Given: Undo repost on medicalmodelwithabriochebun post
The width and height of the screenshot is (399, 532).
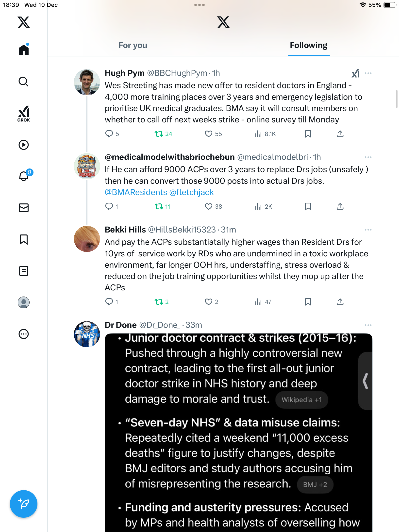Looking at the screenshot, I should tap(159, 206).
